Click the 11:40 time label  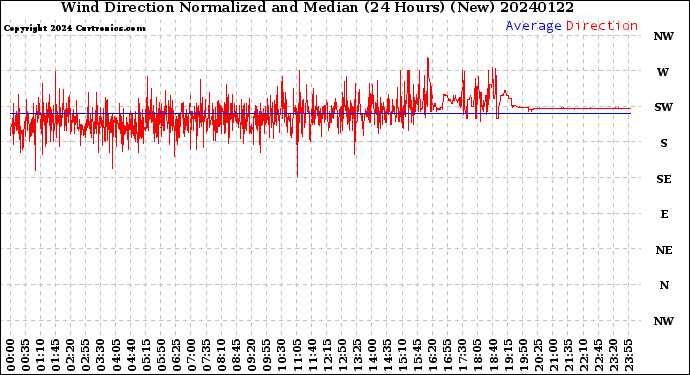pyautogui.click(x=312, y=355)
